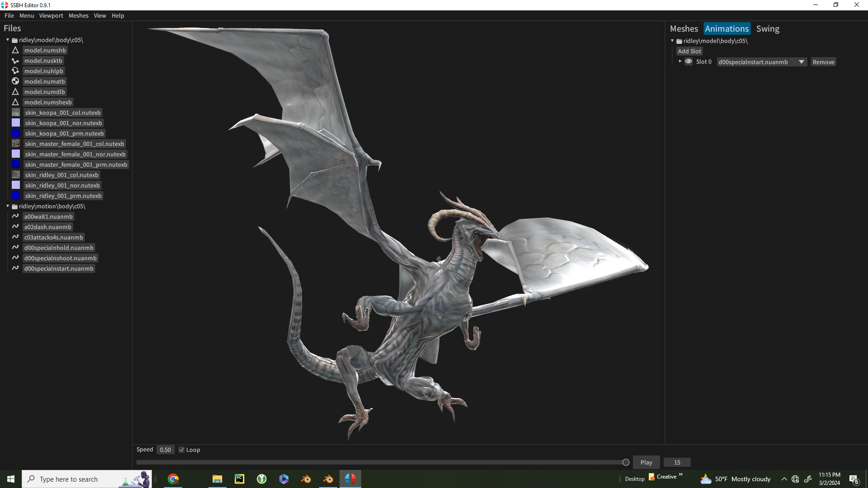
Task: Switch to the Meshes tab
Action: click(x=684, y=28)
